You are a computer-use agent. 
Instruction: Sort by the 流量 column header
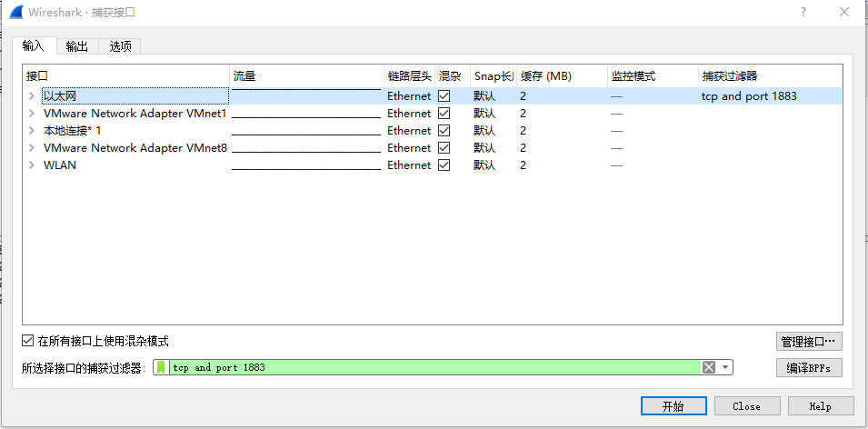pyautogui.click(x=306, y=76)
